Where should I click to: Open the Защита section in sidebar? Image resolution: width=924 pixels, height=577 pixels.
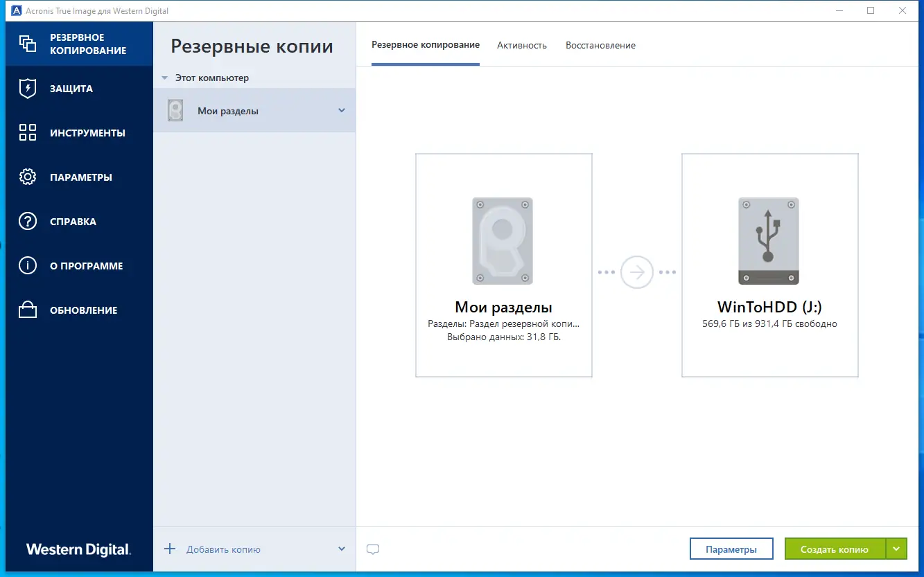coord(27,89)
